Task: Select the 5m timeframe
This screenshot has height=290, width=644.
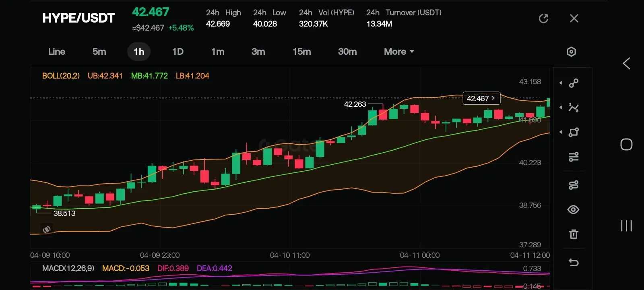Action: [99, 52]
